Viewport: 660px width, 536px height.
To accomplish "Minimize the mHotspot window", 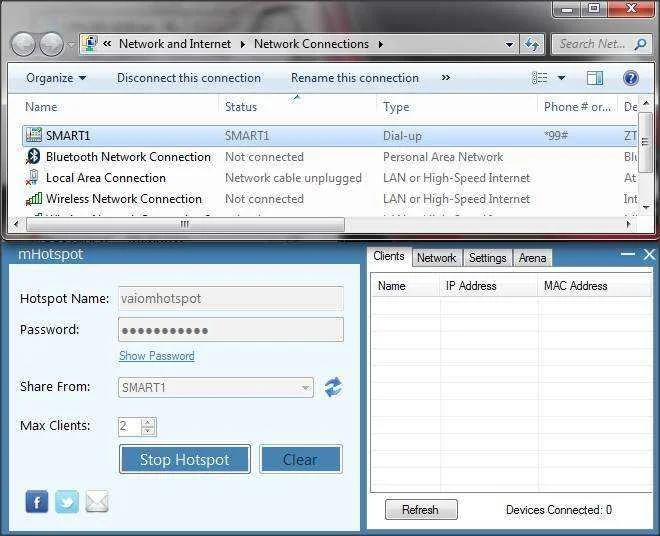I will pyautogui.click(x=628, y=254).
